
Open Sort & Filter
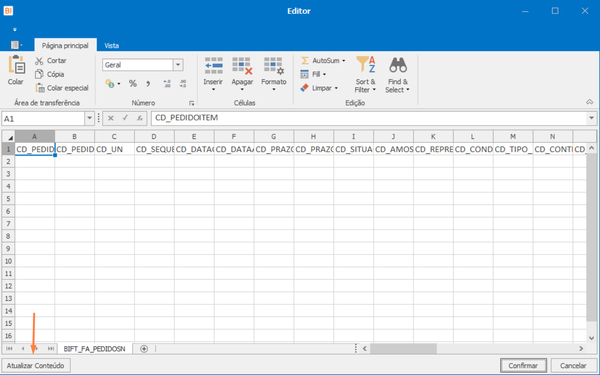[x=365, y=74]
